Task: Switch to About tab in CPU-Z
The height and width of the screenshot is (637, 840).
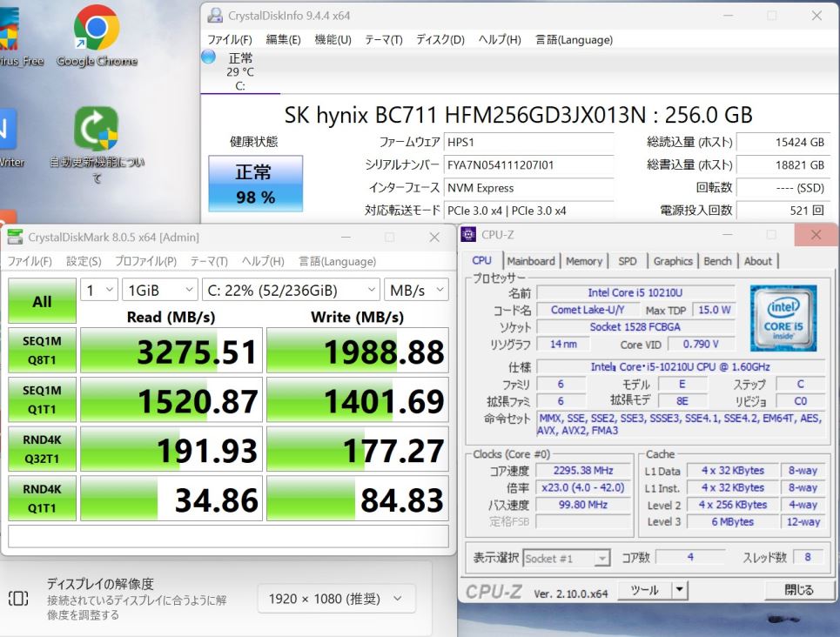Action: pos(757,261)
